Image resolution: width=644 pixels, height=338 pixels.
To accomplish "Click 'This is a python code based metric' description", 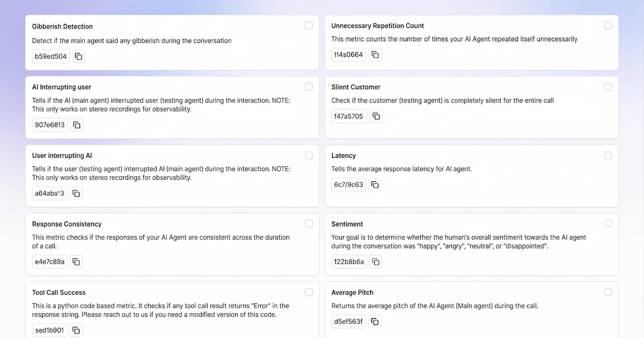I will pyautogui.click(x=160, y=310).
